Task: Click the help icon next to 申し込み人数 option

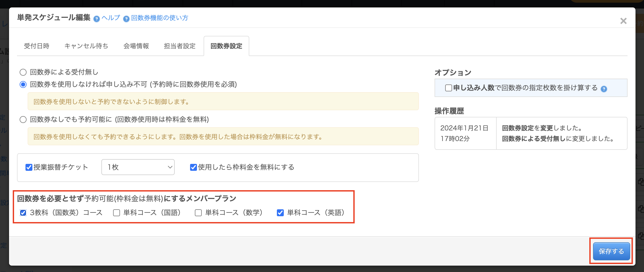Action: (x=604, y=89)
